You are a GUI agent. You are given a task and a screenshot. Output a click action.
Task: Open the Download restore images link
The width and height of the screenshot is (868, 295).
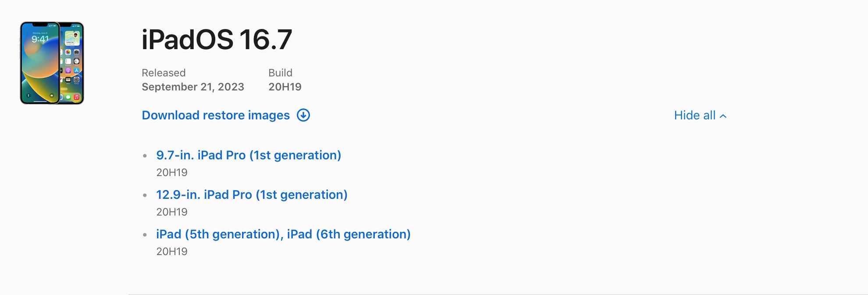(x=216, y=115)
